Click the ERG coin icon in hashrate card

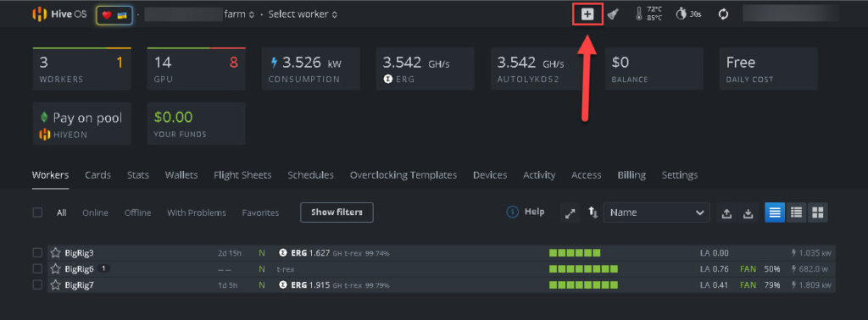(387, 79)
